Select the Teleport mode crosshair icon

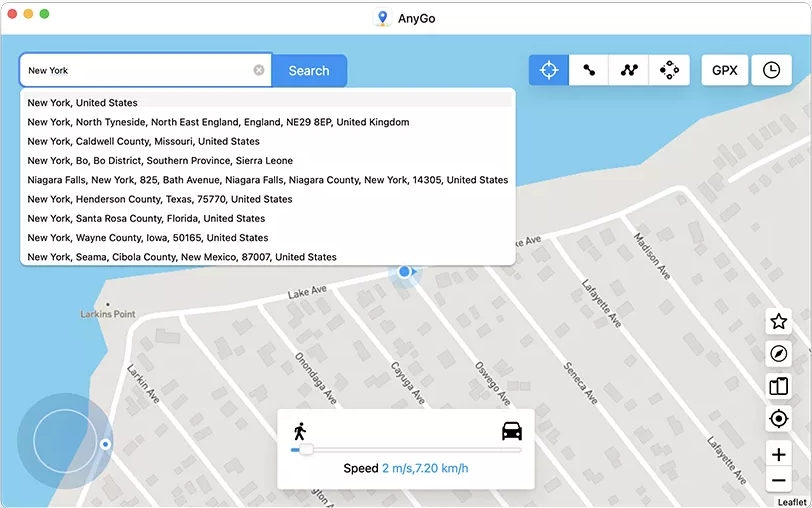pyautogui.click(x=548, y=70)
